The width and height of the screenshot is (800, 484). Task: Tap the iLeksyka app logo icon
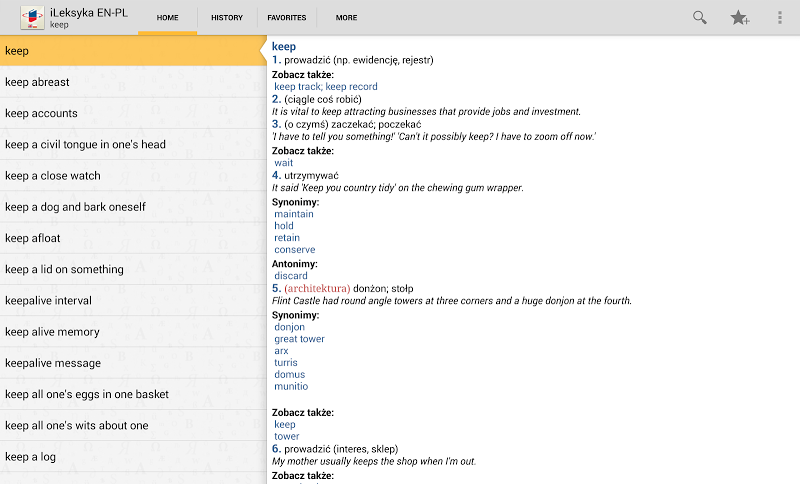click(32, 17)
